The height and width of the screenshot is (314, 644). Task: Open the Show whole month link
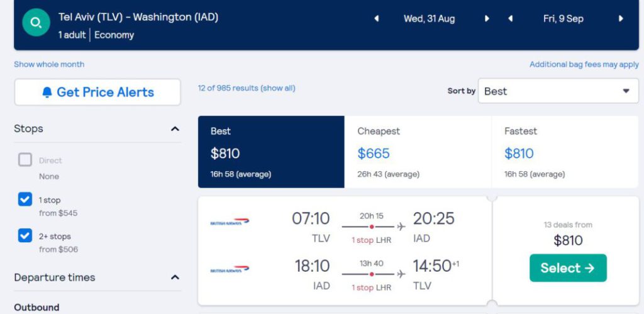49,65
